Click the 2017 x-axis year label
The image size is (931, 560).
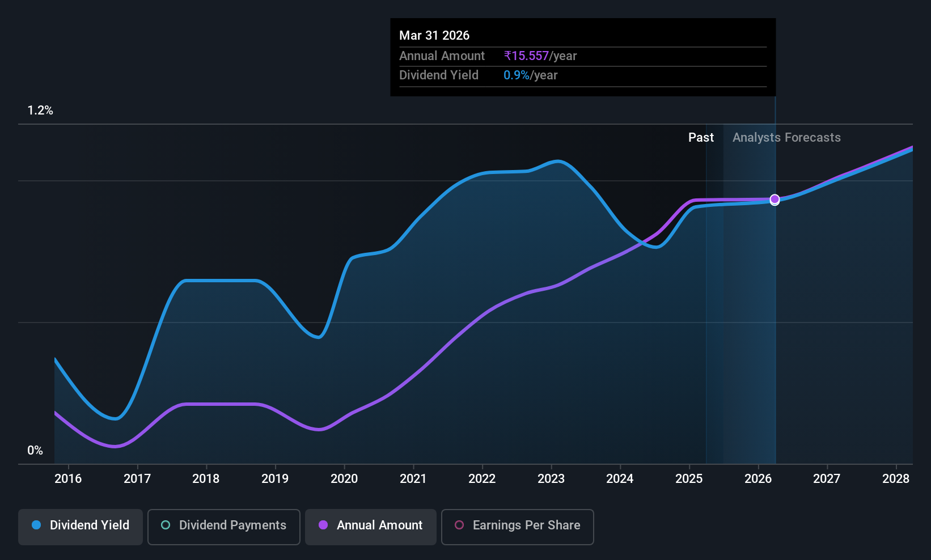[137, 479]
